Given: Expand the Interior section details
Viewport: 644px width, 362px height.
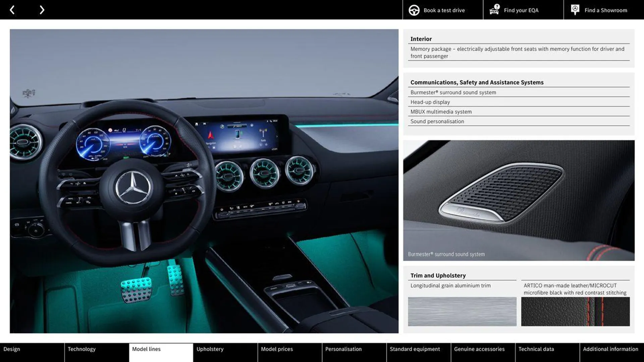Looking at the screenshot, I should (x=421, y=39).
